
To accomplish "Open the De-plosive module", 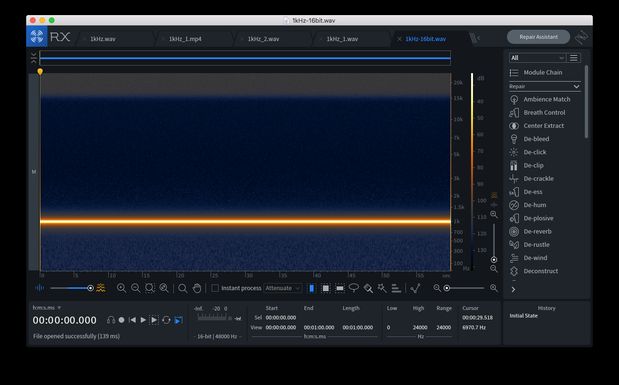I will pos(531,218).
